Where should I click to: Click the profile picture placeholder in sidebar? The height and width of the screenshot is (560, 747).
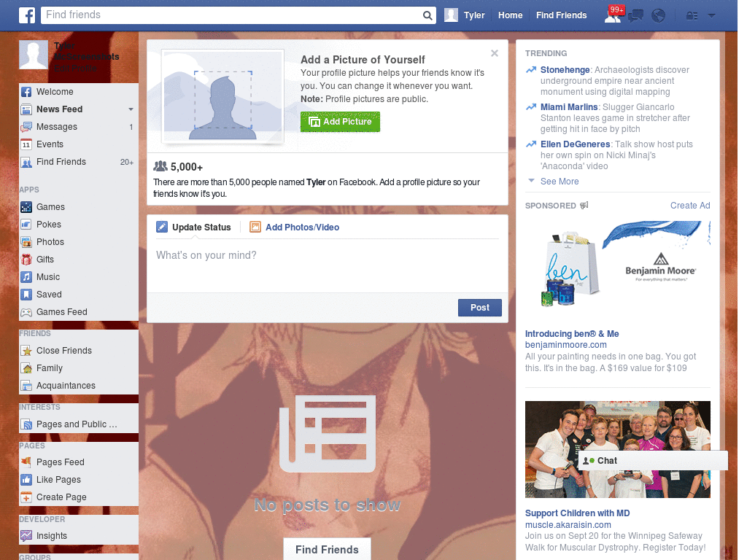pos(34,55)
